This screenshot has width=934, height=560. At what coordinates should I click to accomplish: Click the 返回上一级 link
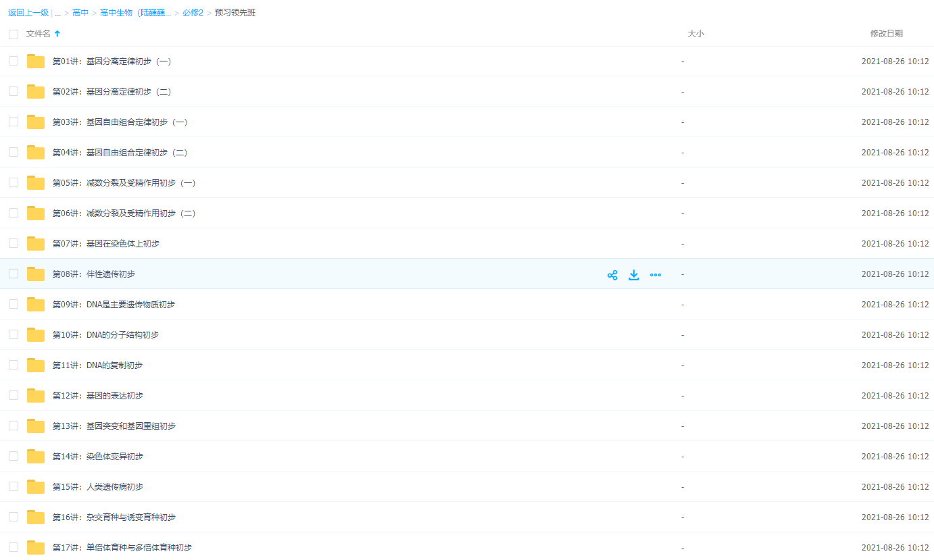point(28,13)
